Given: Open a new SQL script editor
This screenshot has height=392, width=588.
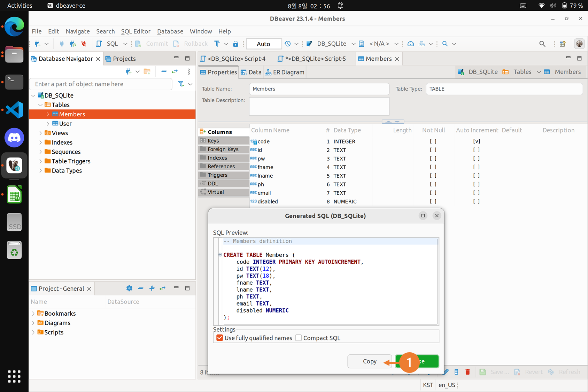Looking at the screenshot, I should [x=99, y=44].
